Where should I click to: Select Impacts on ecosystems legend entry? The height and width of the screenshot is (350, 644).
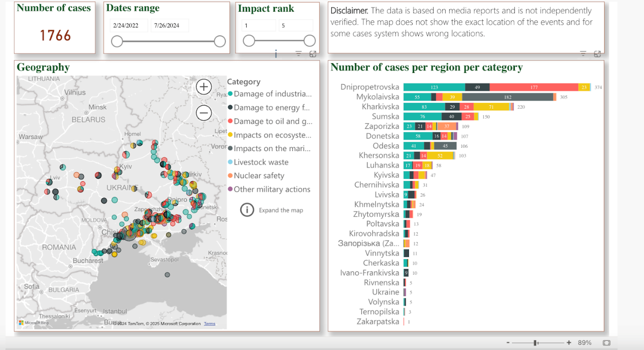coord(270,135)
